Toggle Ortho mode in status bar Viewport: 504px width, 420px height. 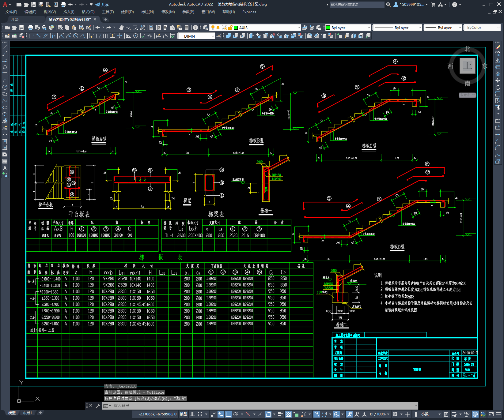click(x=228, y=414)
